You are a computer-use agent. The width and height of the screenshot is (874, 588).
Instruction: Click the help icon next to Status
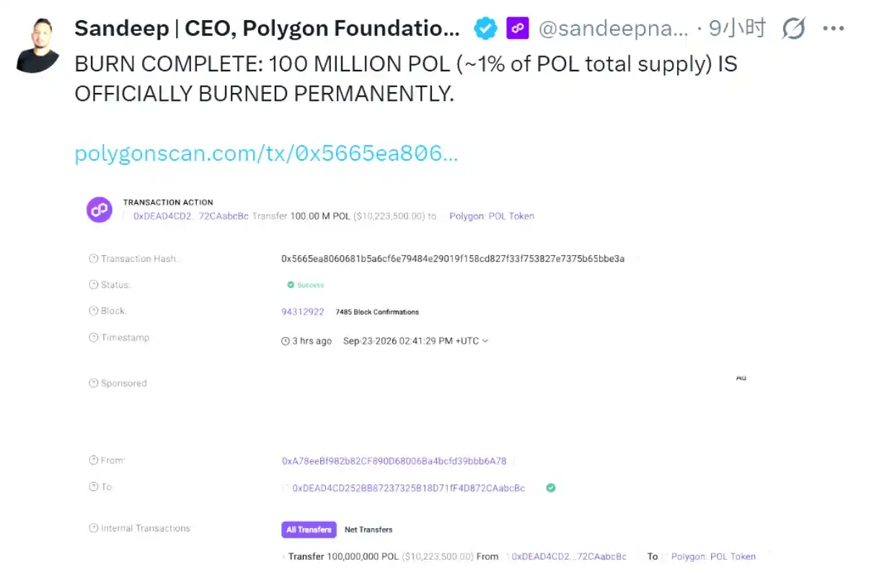coord(93,285)
